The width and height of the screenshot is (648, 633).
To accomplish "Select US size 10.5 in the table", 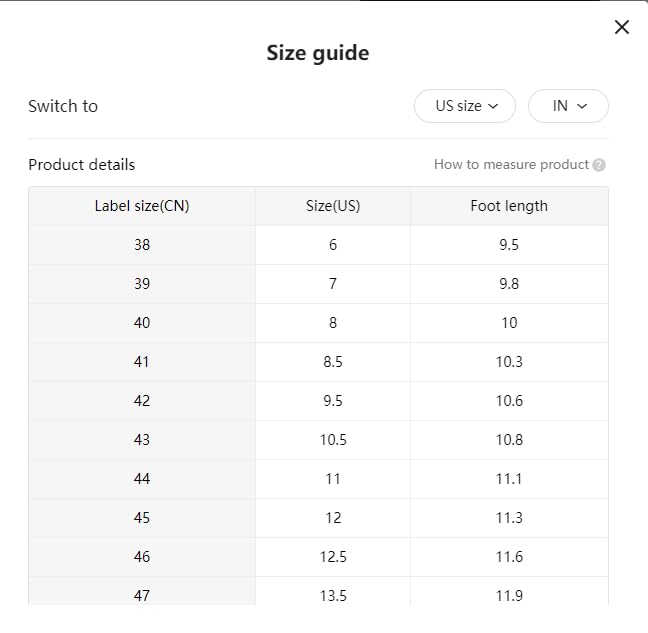I will (x=333, y=440).
